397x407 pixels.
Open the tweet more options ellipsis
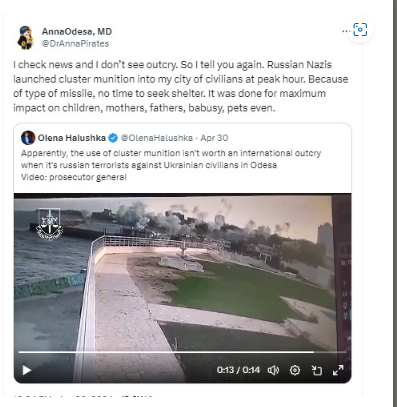[345, 31]
